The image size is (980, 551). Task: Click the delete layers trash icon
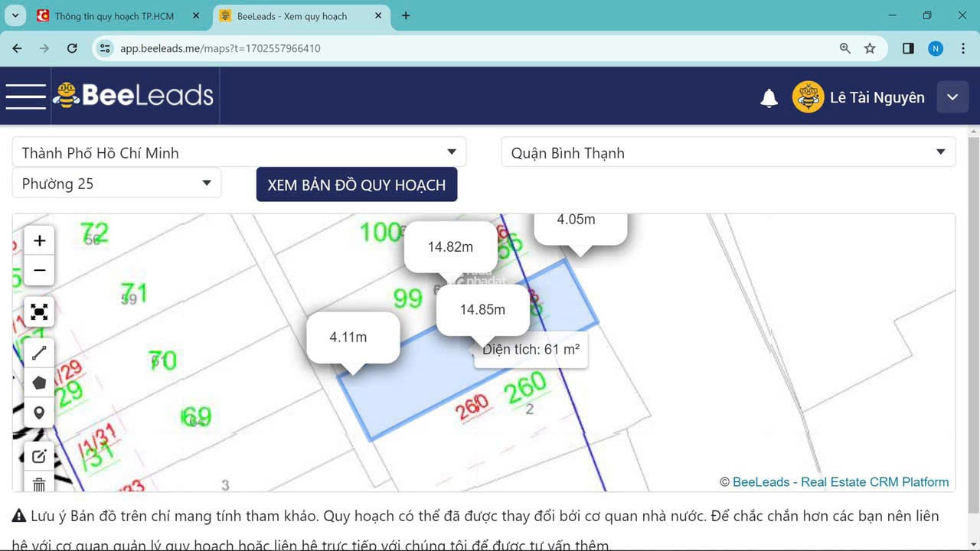coord(40,484)
